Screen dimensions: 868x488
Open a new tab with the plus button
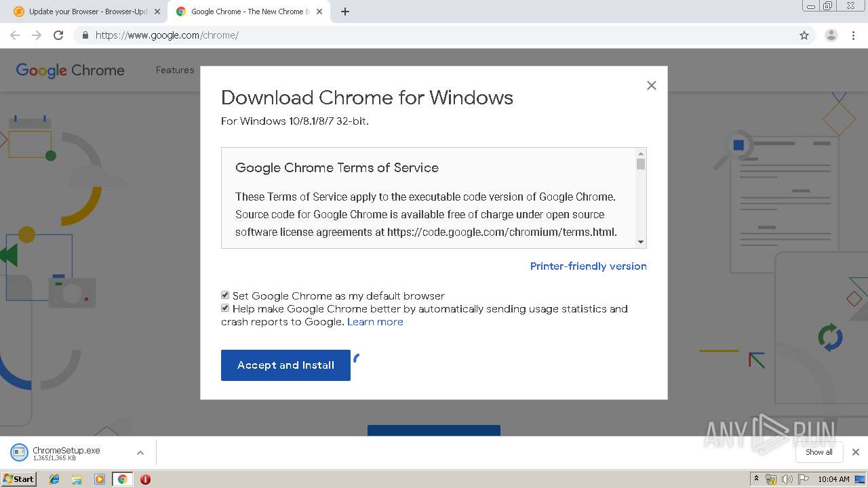(345, 12)
